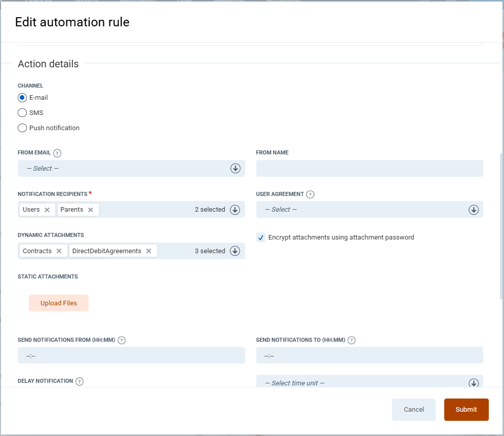Select the SMS channel radio button
The height and width of the screenshot is (436, 504).
coord(22,113)
